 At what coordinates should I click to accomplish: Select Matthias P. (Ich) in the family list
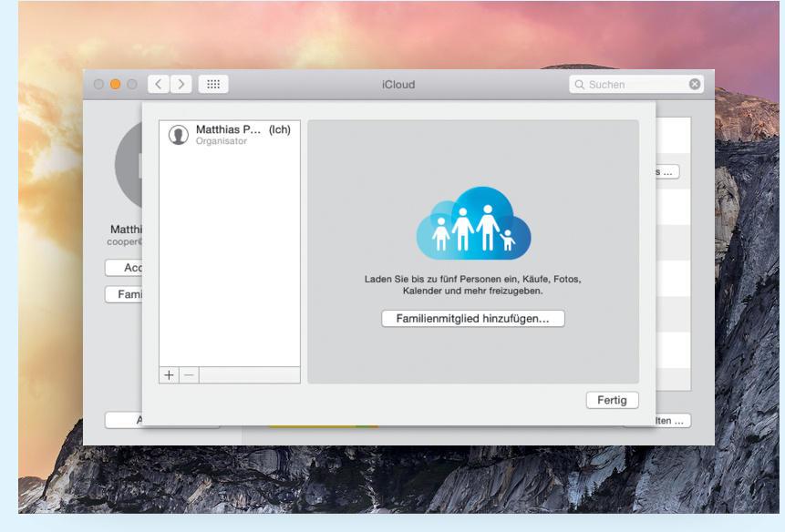click(230, 135)
